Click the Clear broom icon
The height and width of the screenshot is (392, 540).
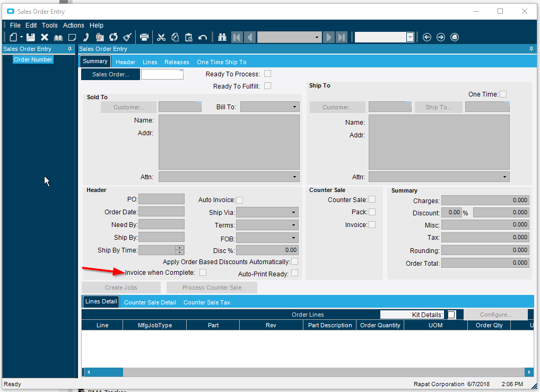[127, 37]
